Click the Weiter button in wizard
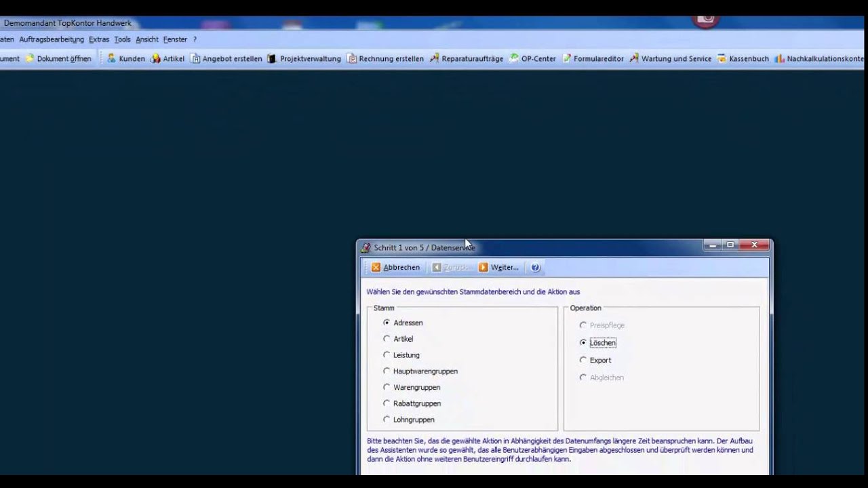This screenshot has width=868, height=488. (x=498, y=268)
